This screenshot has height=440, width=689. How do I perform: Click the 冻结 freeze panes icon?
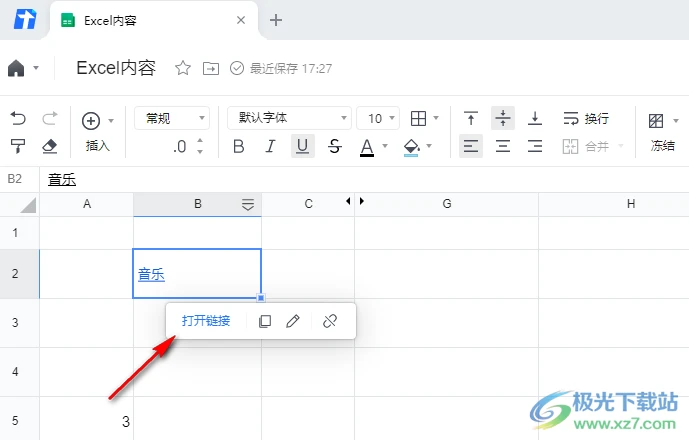point(656,120)
